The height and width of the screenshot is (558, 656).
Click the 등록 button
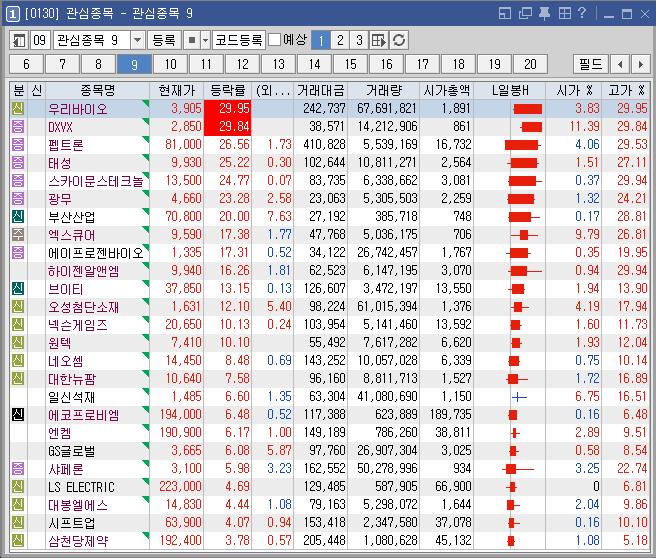click(x=164, y=41)
